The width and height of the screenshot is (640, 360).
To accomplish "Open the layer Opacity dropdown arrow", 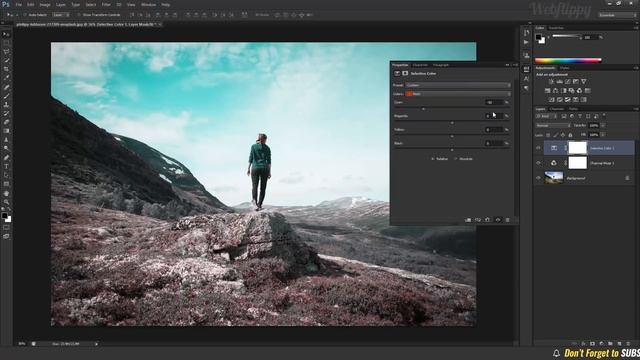I will (x=602, y=126).
